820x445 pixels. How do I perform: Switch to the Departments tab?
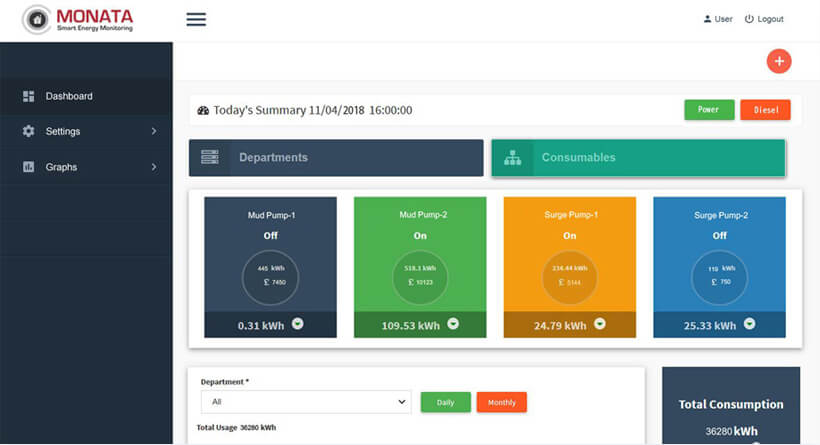coord(335,158)
